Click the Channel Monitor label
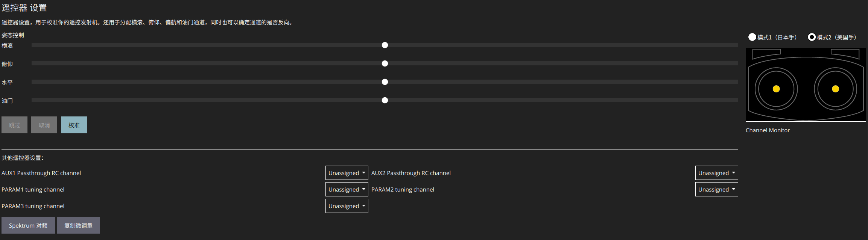The height and width of the screenshot is (240, 868). pos(768,130)
